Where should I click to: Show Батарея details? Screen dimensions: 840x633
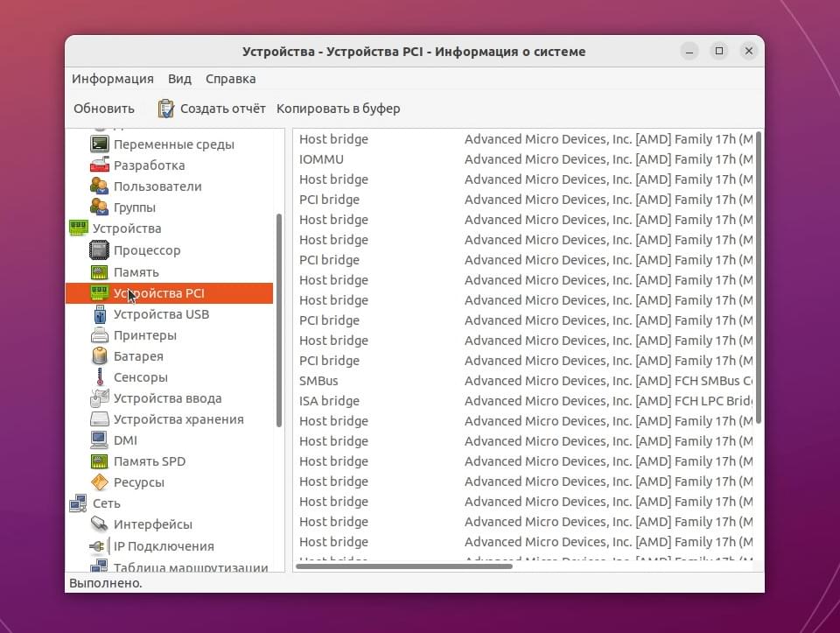[138, 355]
